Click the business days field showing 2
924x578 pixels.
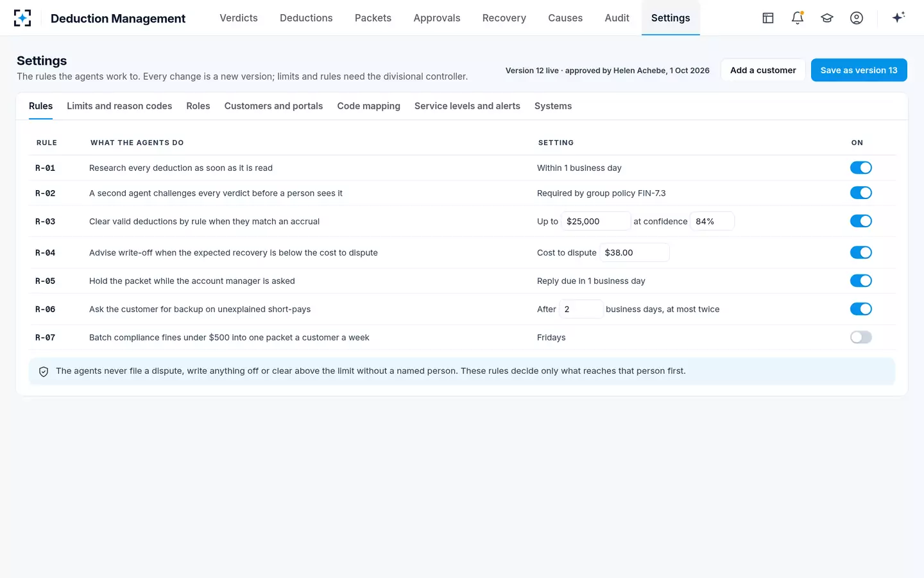coord(581,309)
